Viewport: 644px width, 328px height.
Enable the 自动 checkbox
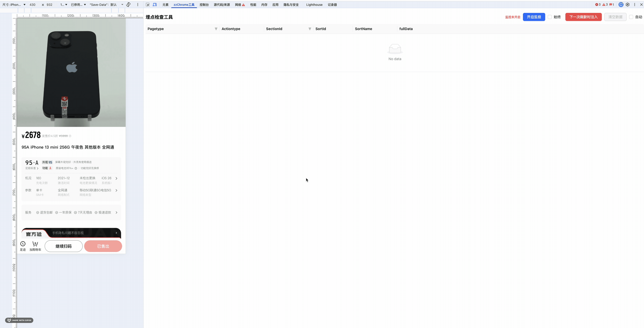pyautogui.click(x=631, y=17)
